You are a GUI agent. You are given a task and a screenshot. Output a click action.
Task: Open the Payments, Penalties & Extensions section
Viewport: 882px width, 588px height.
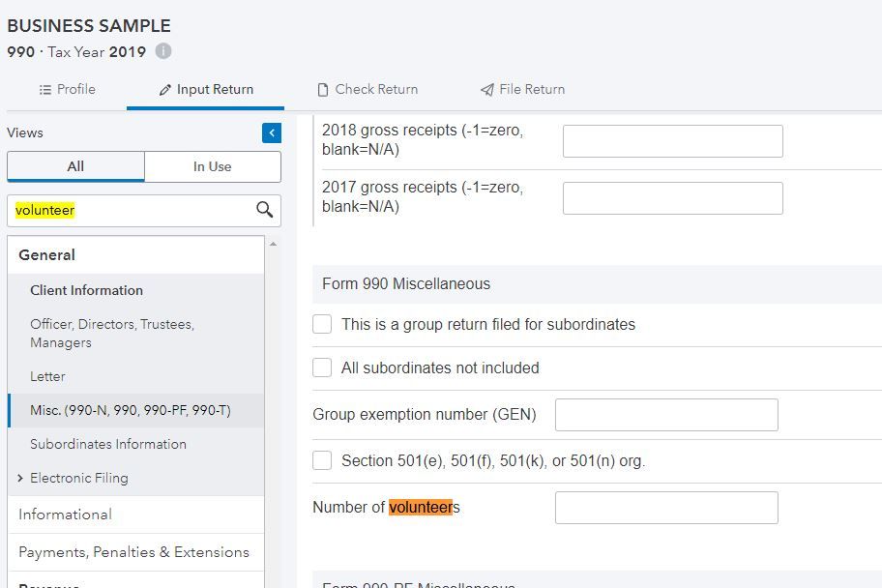click(x=133, y=552)
